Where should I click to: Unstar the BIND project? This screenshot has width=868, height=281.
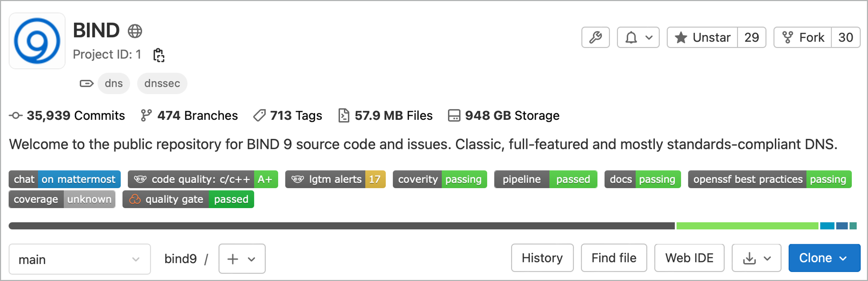click(702, 37)
